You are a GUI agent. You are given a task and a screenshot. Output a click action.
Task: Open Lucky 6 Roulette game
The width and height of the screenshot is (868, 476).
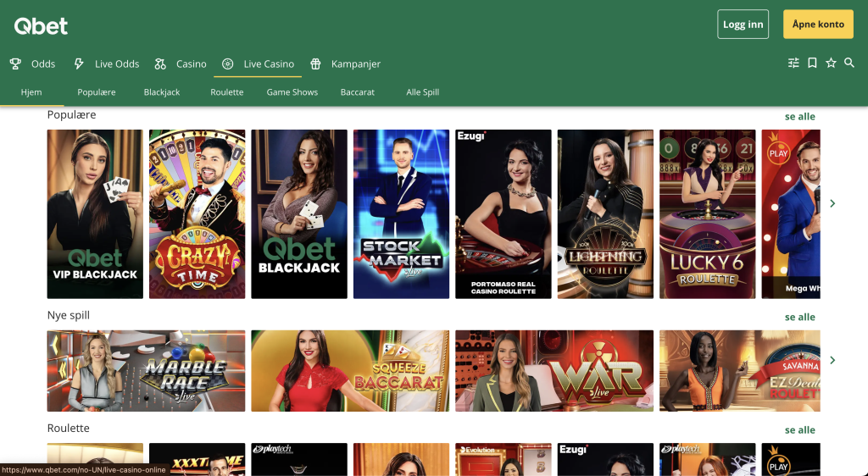point(708,214)
